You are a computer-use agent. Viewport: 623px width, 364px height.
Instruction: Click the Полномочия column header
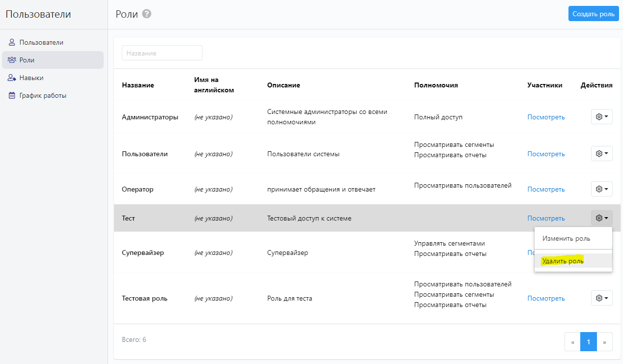(436, 85)
